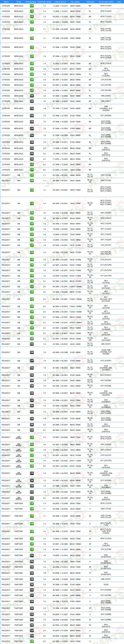The image size is (124, 644).
Task: Click petrol icon in 306 Break NFT (TU5JP) row
Action: pos(32,450)
